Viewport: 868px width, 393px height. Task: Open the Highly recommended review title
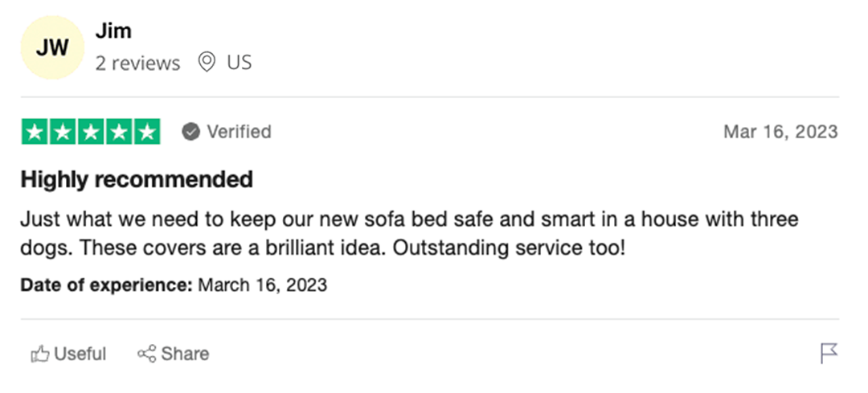pyautogui.click(x=137, y=179)
